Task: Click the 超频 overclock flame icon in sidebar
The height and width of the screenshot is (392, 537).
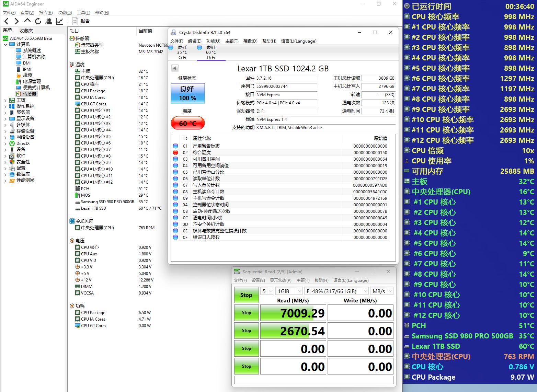Action: point(18,75)
